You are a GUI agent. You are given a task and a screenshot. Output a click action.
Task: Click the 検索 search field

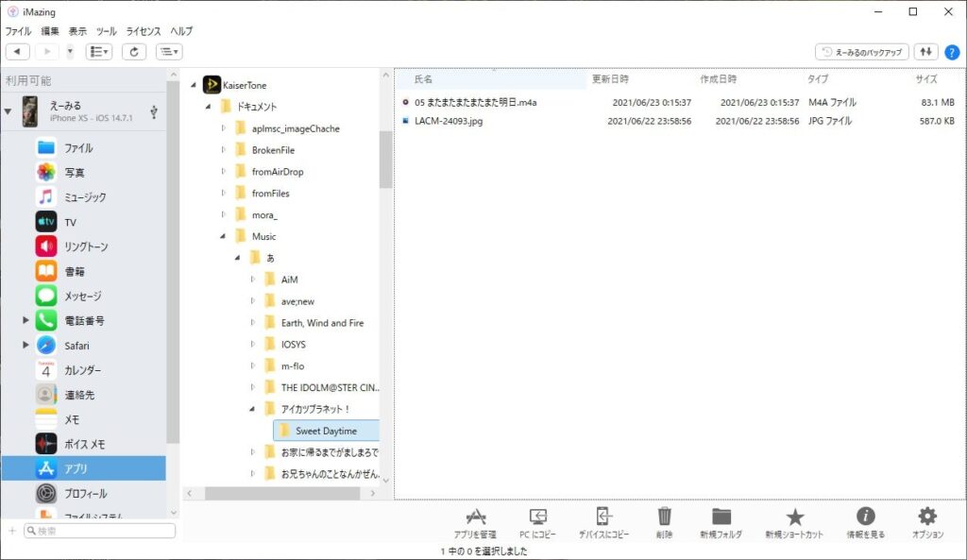(x=100, y=531)
